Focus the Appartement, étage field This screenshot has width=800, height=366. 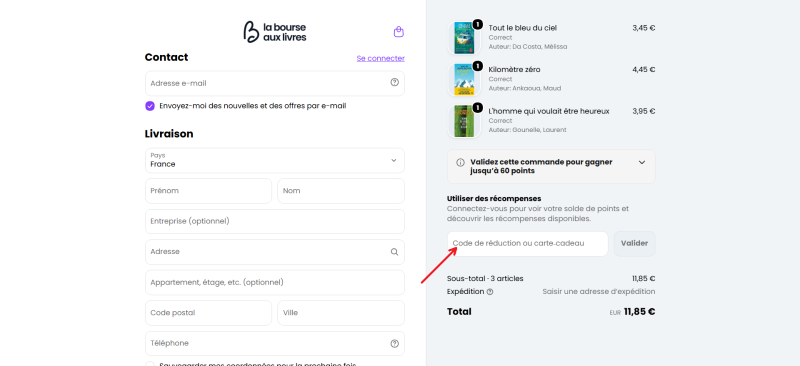click(274, 282)
